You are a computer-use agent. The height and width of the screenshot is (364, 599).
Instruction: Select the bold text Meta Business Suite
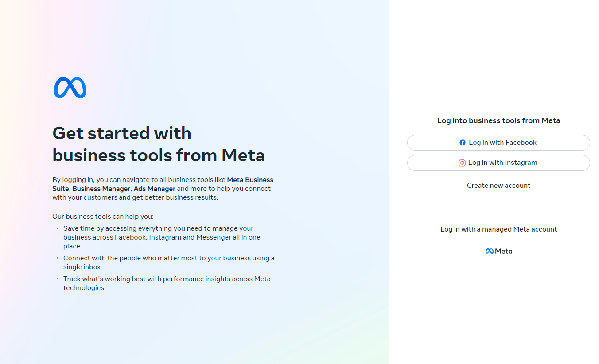coord(250,180)
